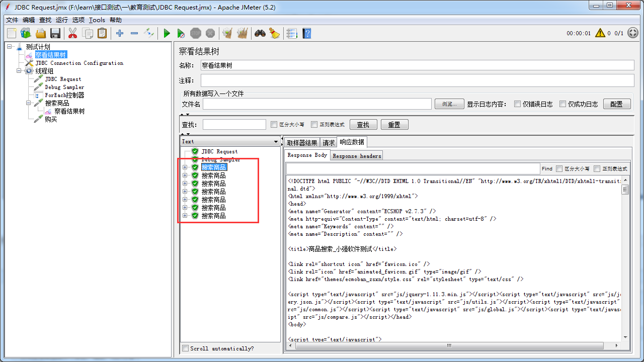Image resolution: width=644 pixels, height=362 pixels.
Task: Click the round icon beside the 0/1 counter
Action: (632, 33)
